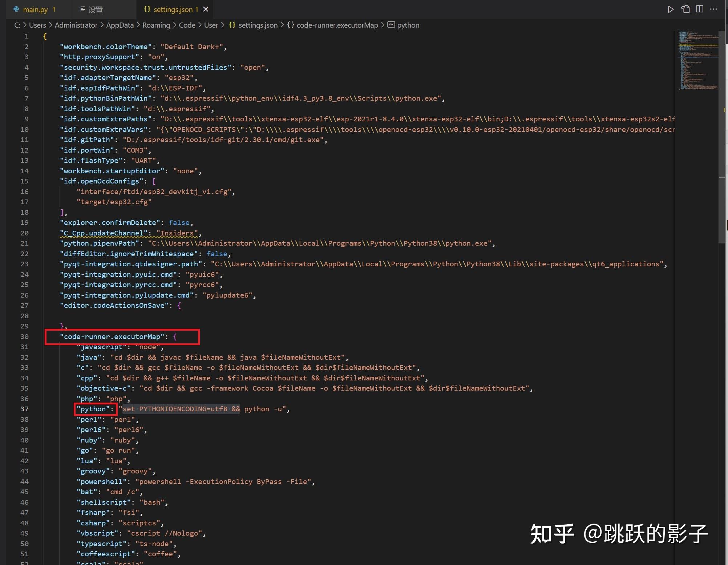Click the minimap to jump in the file
728x565 pixels.
pos(697,62)
